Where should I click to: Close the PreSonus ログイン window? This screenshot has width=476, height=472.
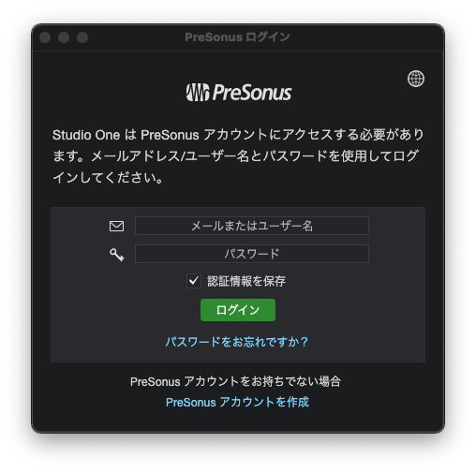[x=45, y=37]
